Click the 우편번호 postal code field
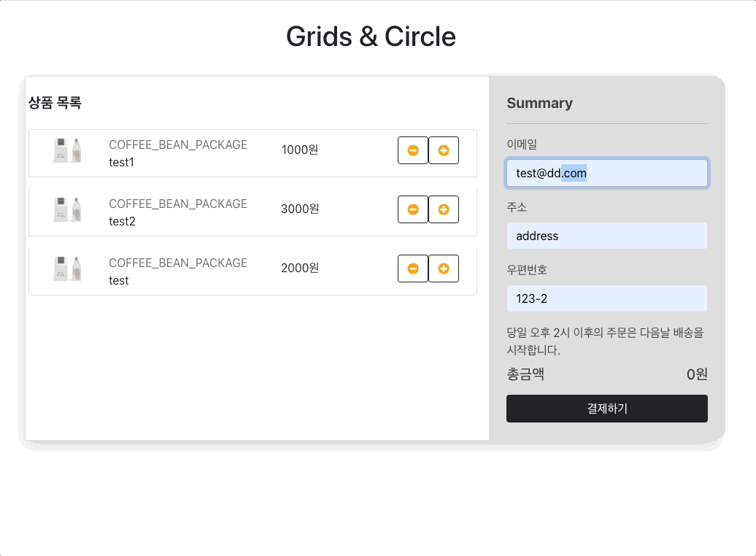Screen dimensions: 756x556 (606, 298)
